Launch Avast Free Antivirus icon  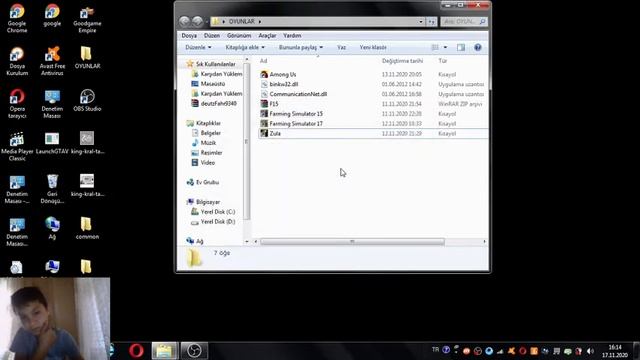click(x=52, y=61)
